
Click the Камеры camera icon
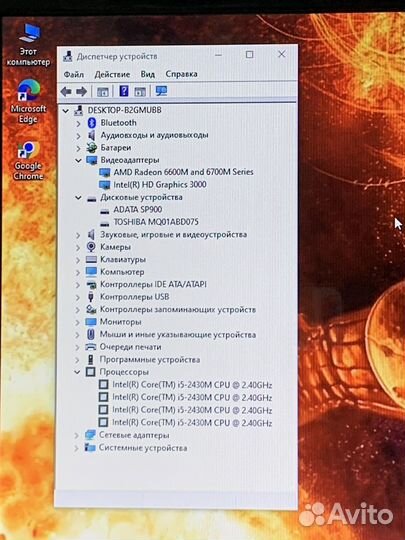tap(91, 247)
